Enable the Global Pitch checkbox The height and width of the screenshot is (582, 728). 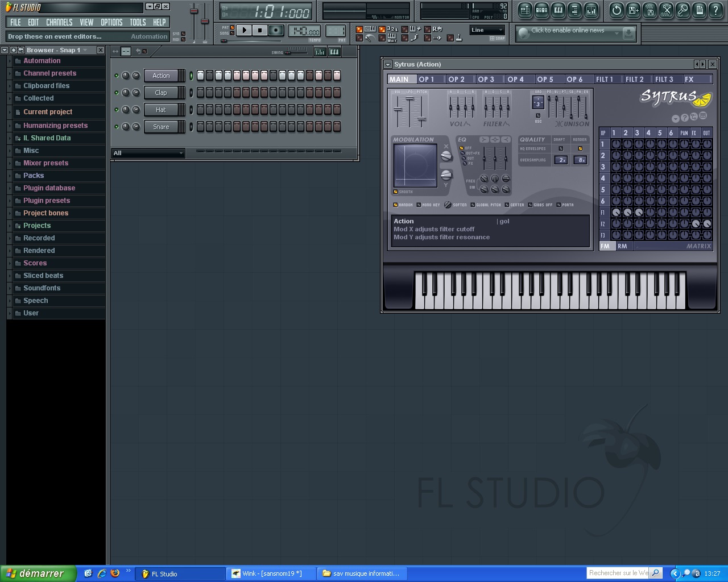[x=473, y=205]
